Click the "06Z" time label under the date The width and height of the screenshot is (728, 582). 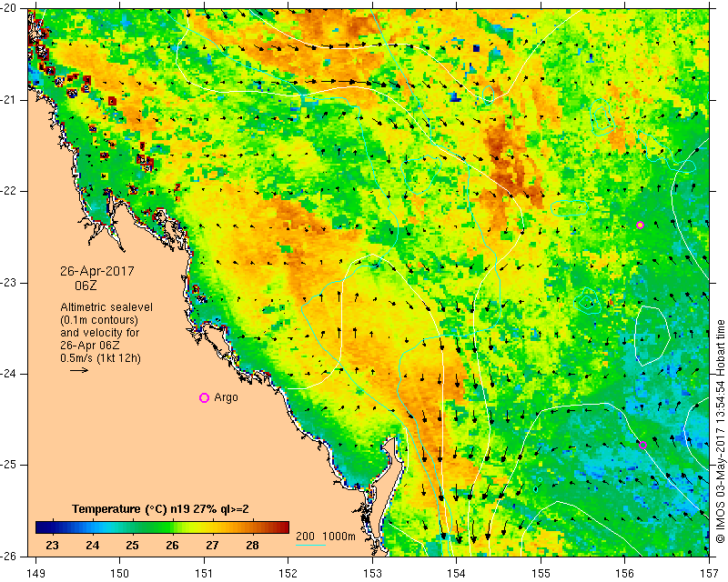(x=86, y=286)
